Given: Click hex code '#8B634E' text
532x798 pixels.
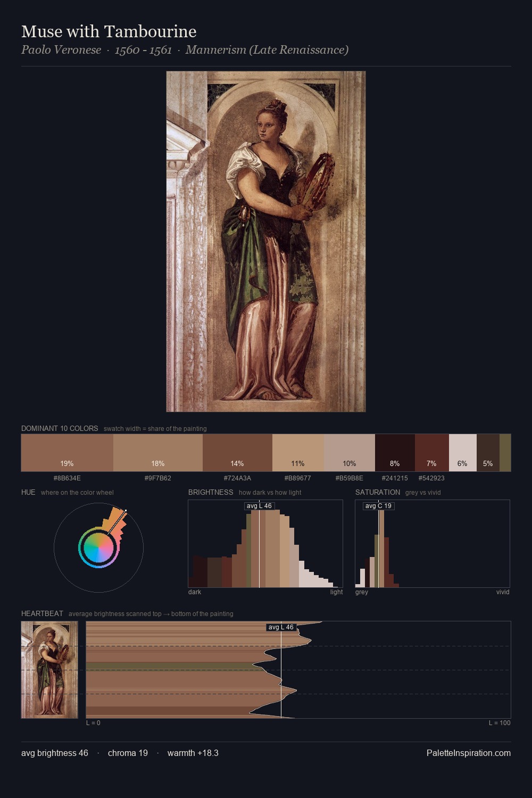Looking at the screenshot, I should click(67, 478).
